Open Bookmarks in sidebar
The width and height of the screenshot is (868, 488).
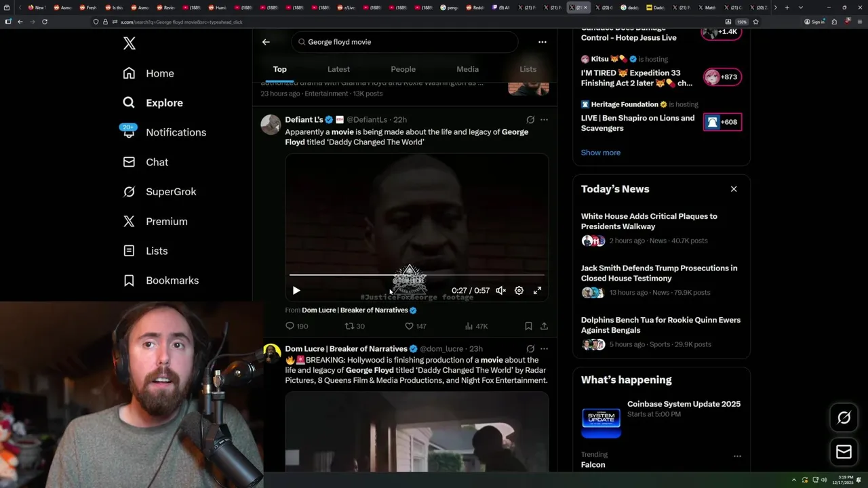coord(161,281)
